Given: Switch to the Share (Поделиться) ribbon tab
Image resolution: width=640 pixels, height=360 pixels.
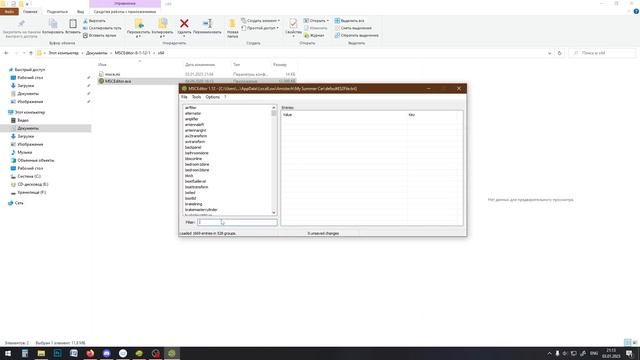Looking at the screenshot, I should [x=57, y=12].
